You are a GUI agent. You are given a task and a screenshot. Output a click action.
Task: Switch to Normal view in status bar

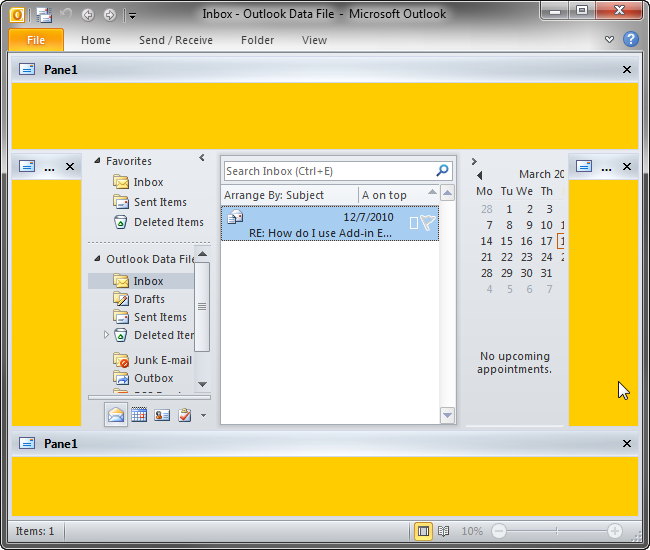tap(423, 531)
